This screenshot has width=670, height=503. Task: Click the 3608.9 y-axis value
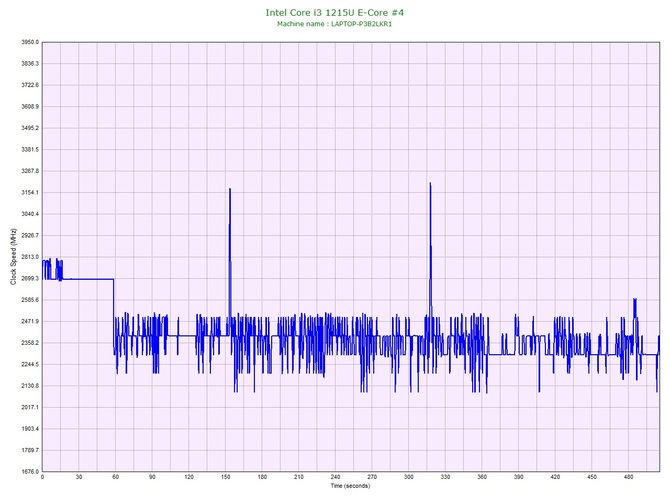click(30, 106)
